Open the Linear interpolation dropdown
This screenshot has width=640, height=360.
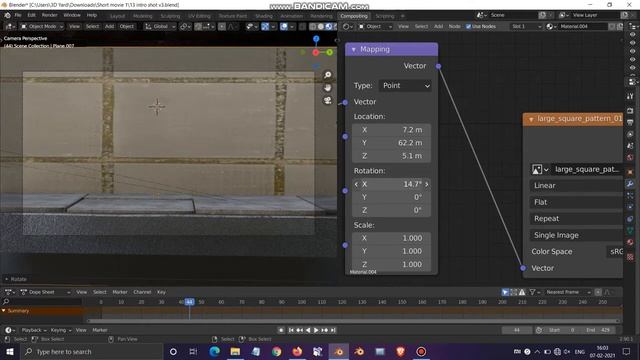pos(576,186)
